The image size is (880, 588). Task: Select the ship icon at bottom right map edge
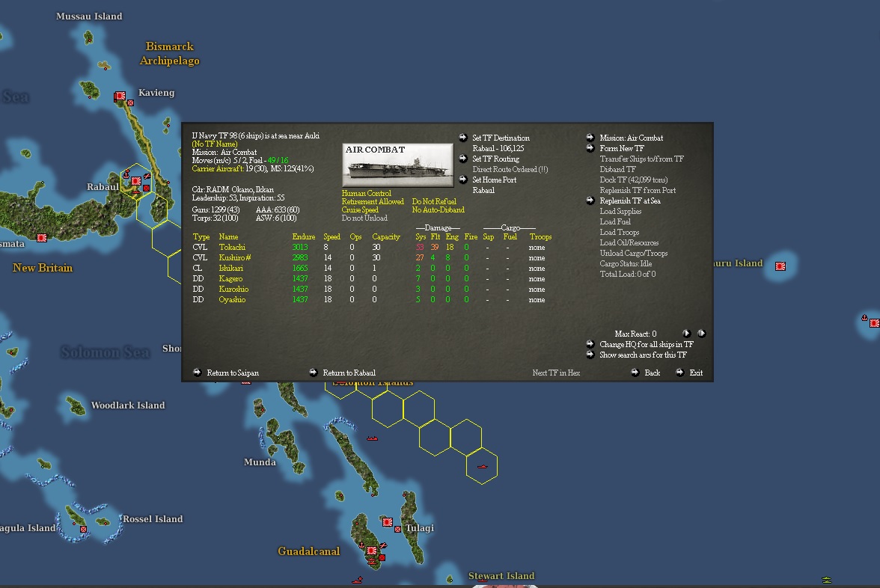click(826, 580)
